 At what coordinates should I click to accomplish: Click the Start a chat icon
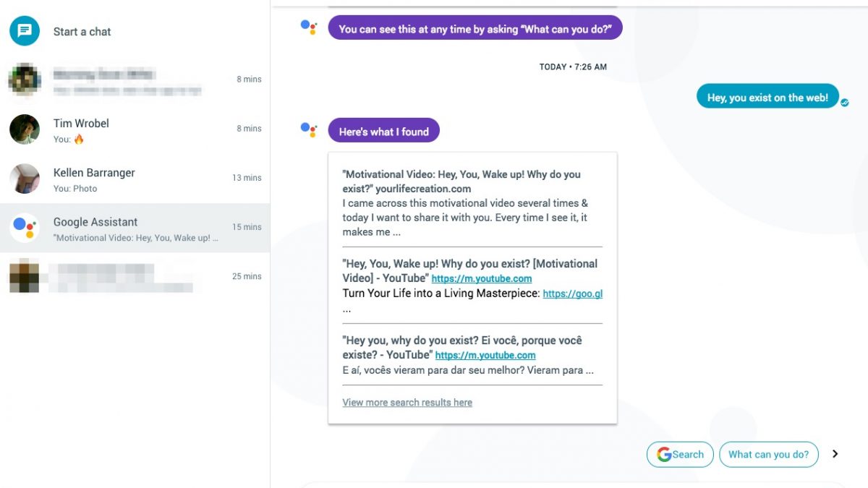coord(25,31)
